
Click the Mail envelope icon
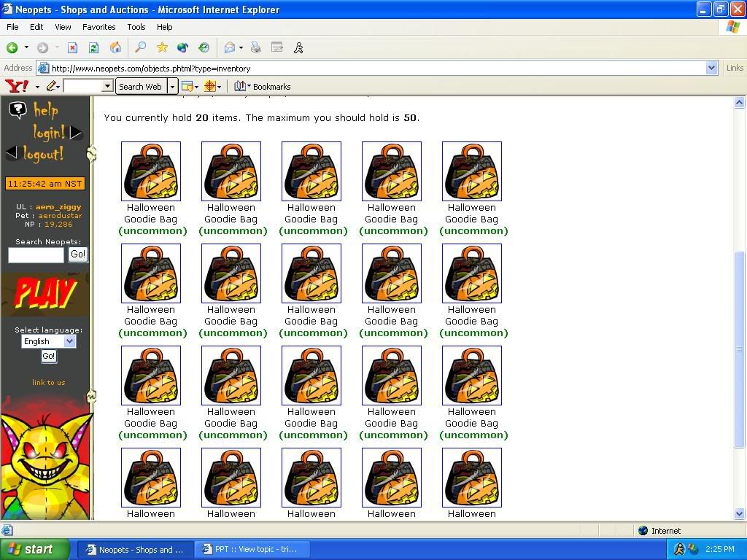click(230, 47)
